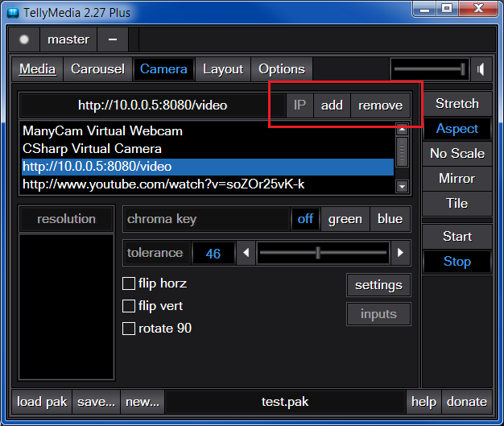Open the Options tab
Screen dimensions: 504x426
[x=282, y=69]
